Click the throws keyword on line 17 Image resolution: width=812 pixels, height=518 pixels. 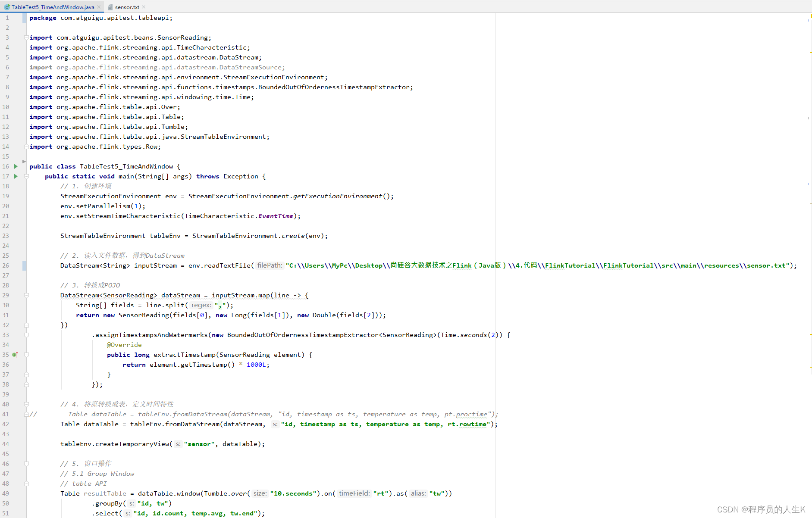pyautogui.click(x=208, y=176)
